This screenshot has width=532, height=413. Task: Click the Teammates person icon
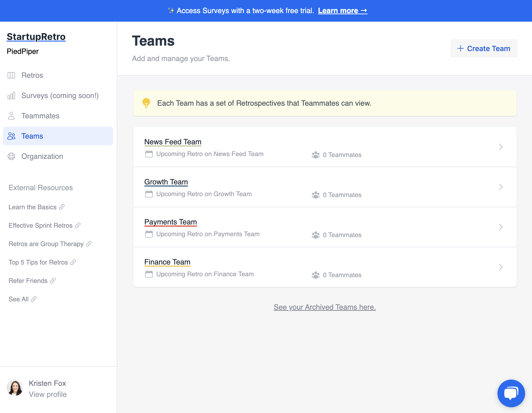coord(11,116)
